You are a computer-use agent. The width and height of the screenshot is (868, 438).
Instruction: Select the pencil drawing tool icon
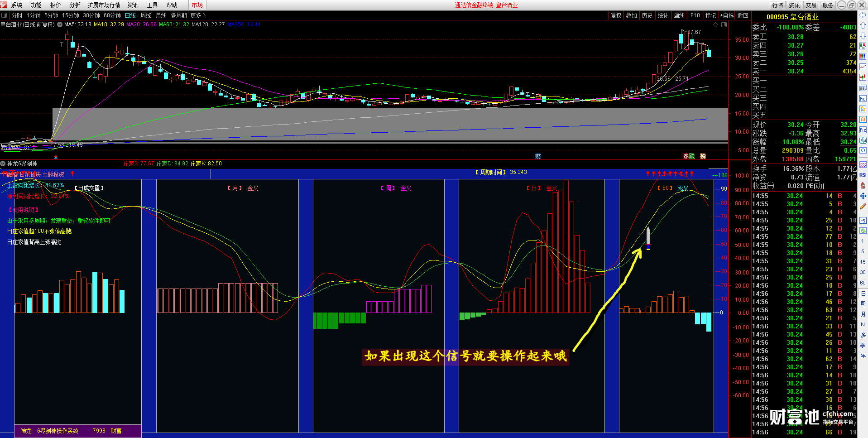(x=863, y=207)
